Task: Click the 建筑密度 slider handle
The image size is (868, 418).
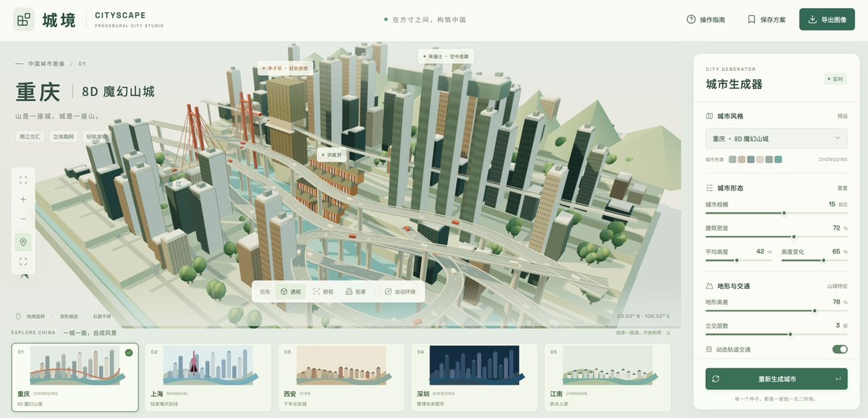Action: 794,237
